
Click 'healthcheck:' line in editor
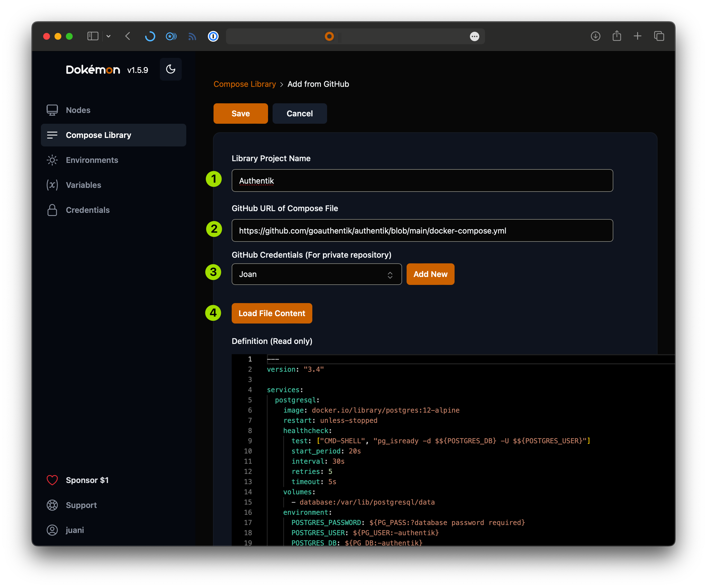click(308, 430)
